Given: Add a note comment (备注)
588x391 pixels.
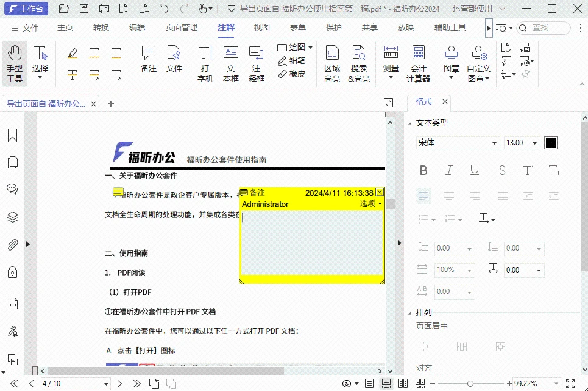Looking at the screenshot, I should pyautogui.click(x=149, y=59).
